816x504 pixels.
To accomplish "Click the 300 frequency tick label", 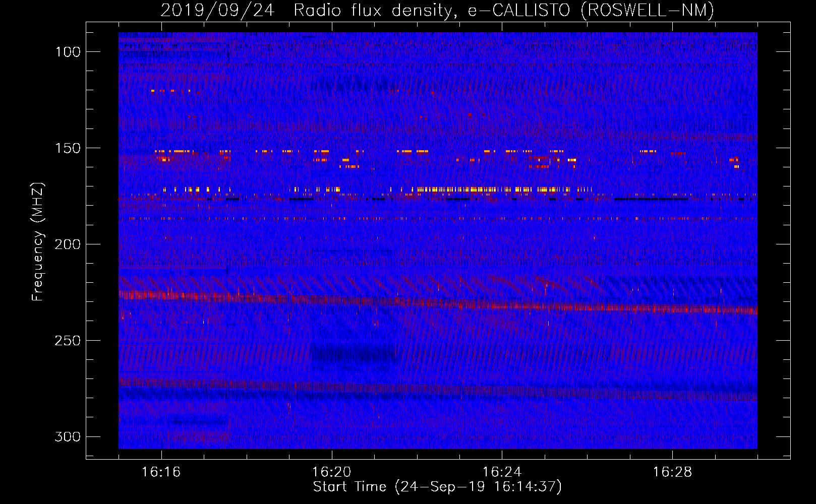I will pyautogui.click(x=68, y=436).
